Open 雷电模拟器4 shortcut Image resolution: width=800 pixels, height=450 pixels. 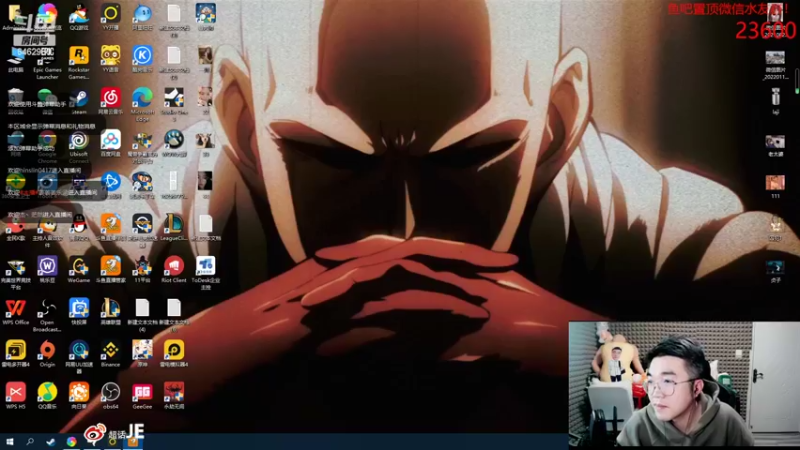174,354
